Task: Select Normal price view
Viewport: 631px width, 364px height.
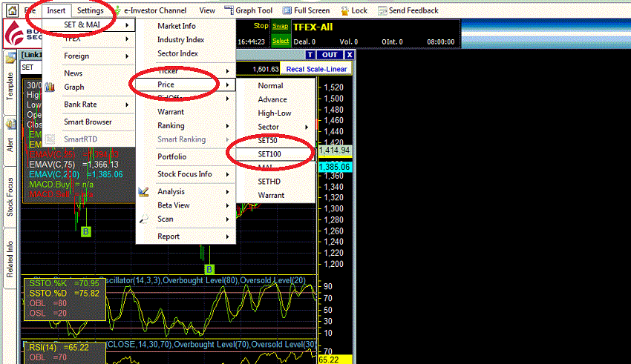Action: coord(275,85)
